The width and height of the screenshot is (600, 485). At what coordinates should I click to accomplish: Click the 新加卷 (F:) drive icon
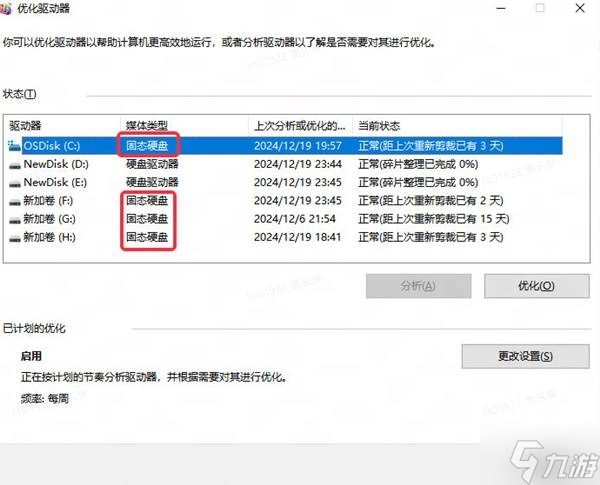coord(15,202)
